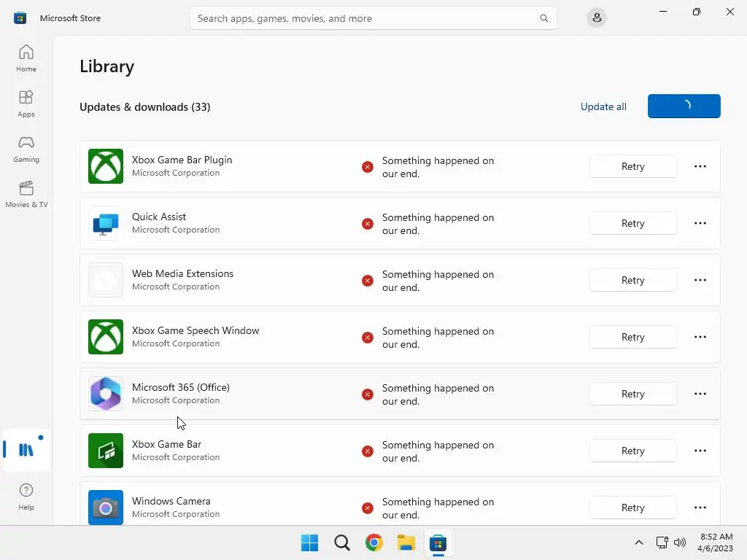Screen dimensions: 747x560
Task: Open taskbar Search
Action: [x=341, y=542]
